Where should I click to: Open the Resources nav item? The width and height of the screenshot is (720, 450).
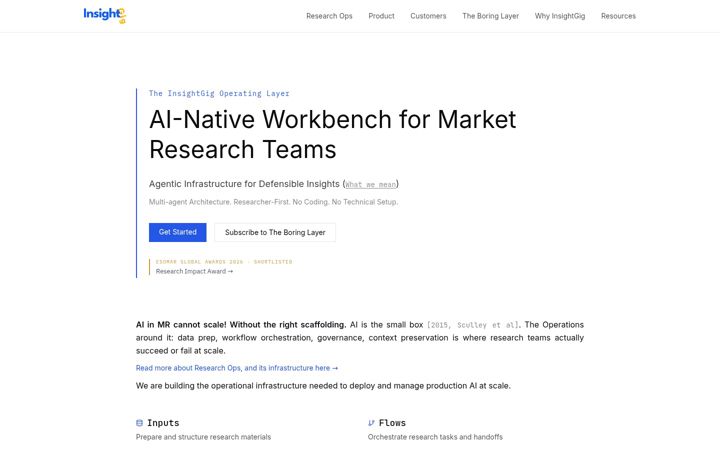coord(618,16)
